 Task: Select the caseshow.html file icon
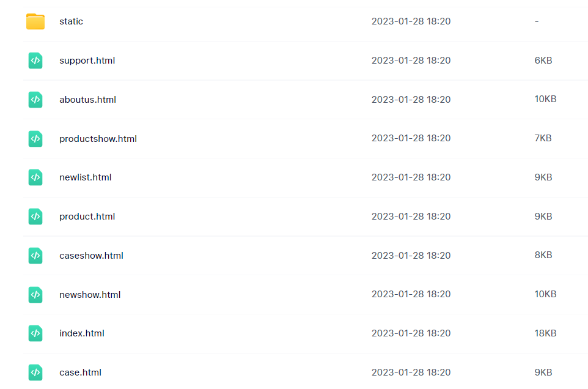pyautogui.click(x=35, y=256)
